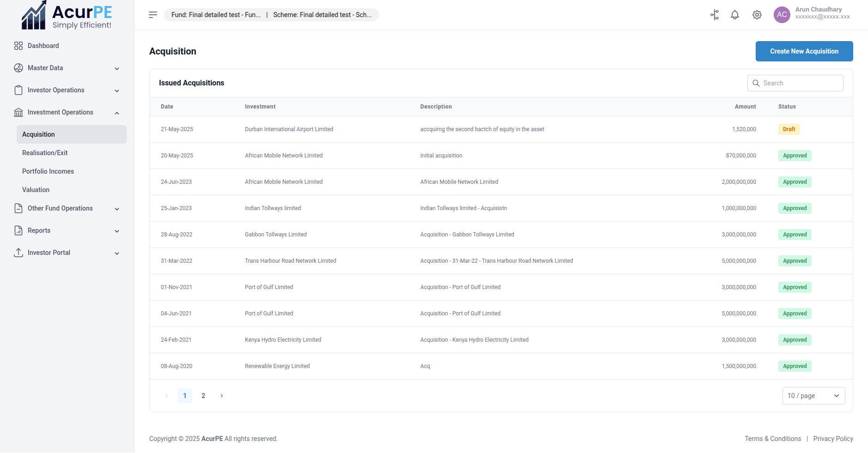Open the 10 / page size dropdown

point(813,396)
